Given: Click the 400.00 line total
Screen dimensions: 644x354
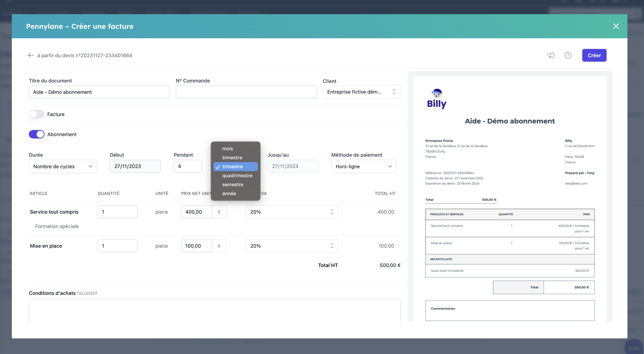Looking at the screenshot, I should click(386, 212).
